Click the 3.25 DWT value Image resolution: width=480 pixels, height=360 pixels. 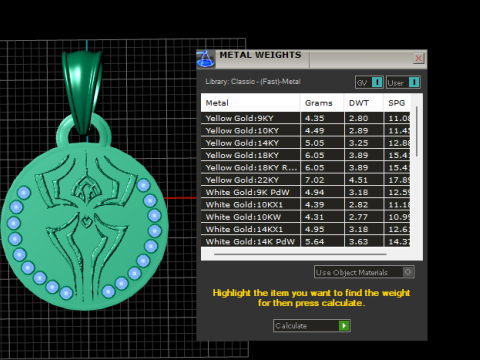(358, 143)
